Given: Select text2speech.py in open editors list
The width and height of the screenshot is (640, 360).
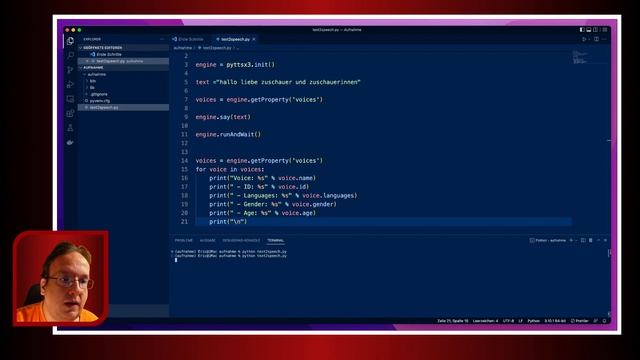Looking at the screenshot, I should tap(124, 61).
